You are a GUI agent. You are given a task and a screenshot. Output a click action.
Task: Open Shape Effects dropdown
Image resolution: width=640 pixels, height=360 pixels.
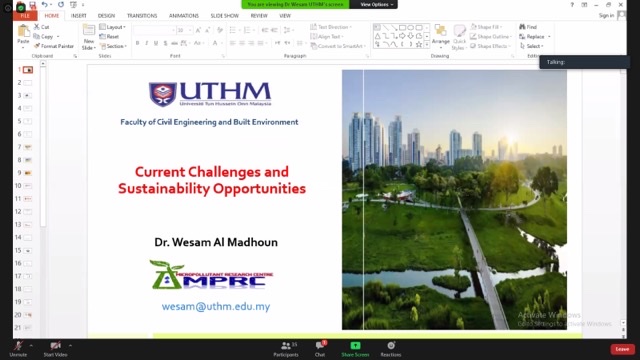click(490, 46)
